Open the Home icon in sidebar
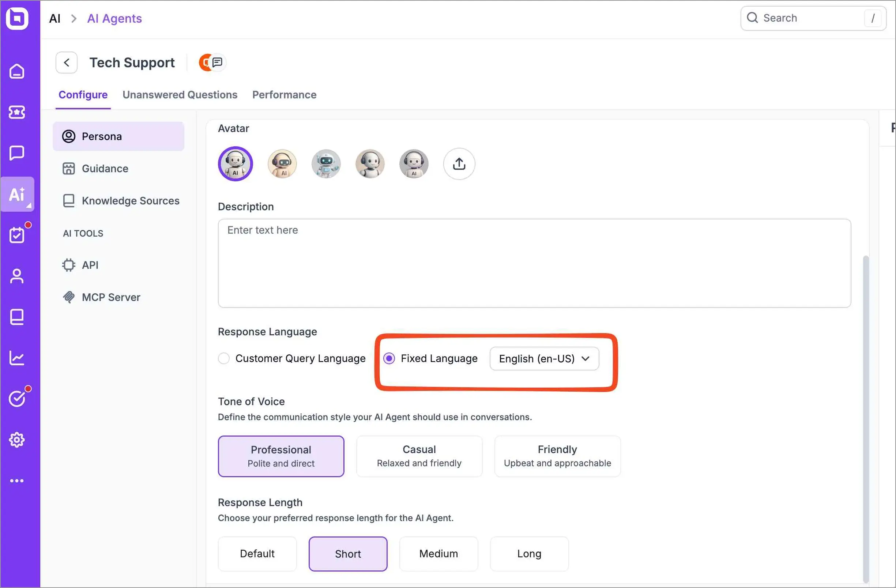The image size is (896, 588). [16, 71]
